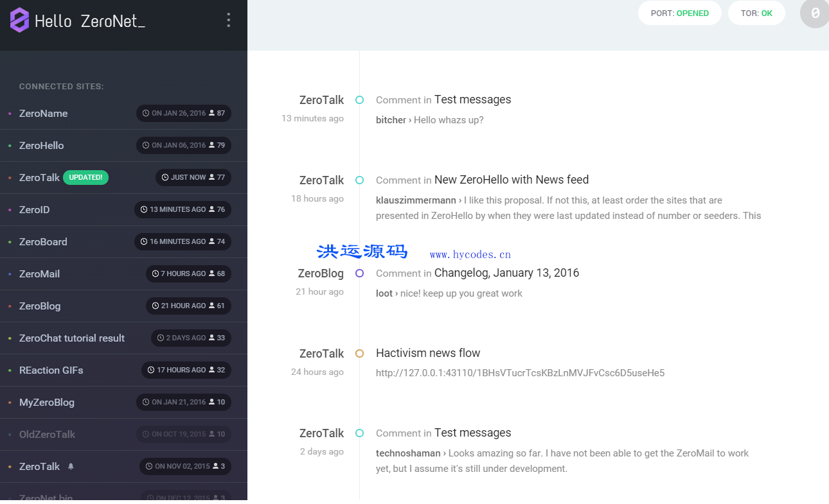This screenshot has width=829, height=504.
Task: Click ZeroTalk feed source at 24 hours ago
Action: (x=321, y=354)
